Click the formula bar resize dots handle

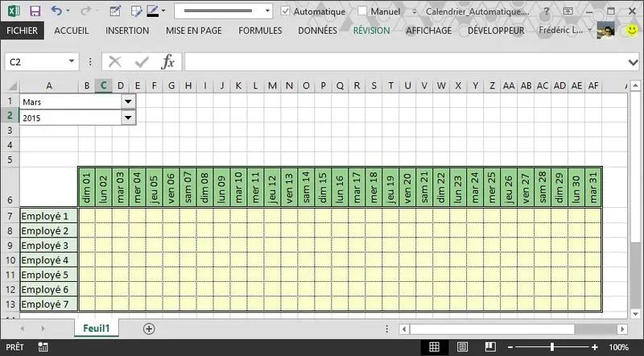90,62
